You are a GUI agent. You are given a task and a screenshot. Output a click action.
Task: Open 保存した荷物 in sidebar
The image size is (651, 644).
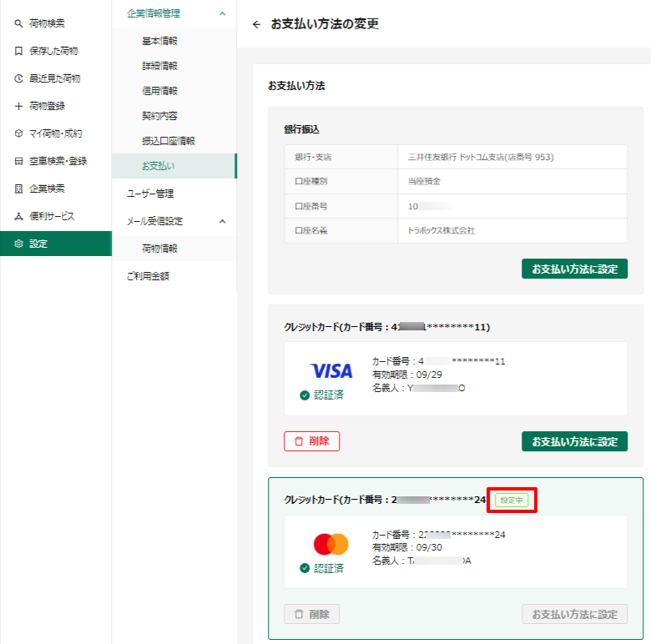pyautogui.click(x=56, y=51)
